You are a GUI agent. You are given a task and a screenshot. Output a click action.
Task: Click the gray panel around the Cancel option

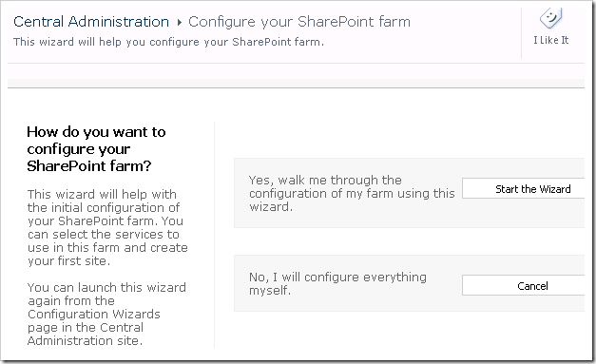pyautogui.click(x=409, y=283)
